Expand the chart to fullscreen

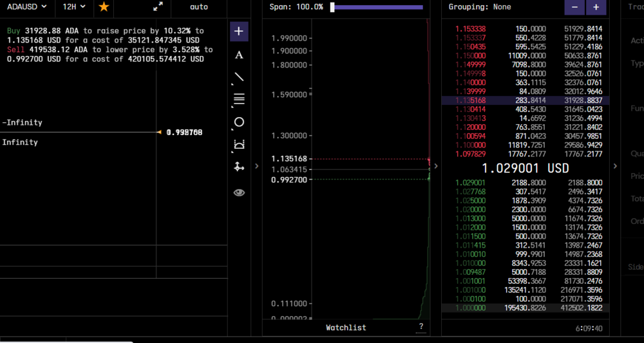point(158,6)
